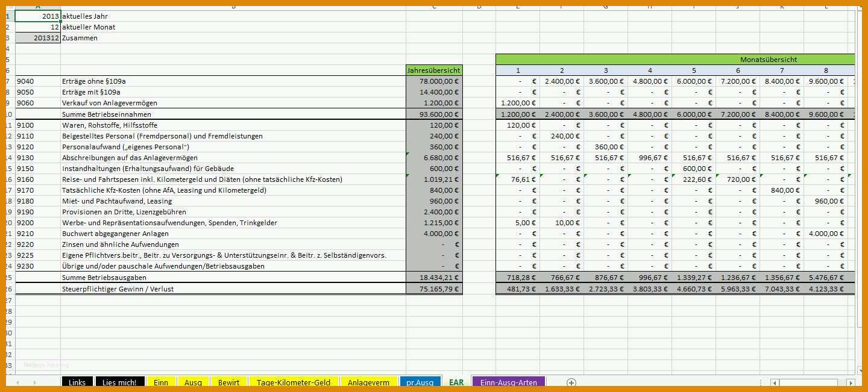Select account number 9160 cell
The height and width of the screenshot is (392, 868).
pyautogui.click(x=37, y=179)
